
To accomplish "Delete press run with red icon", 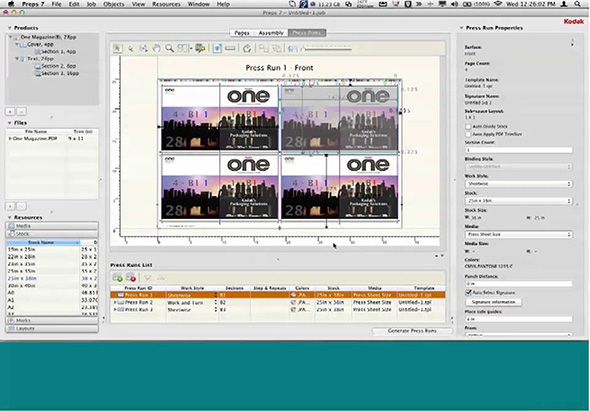I will (131, 278).
